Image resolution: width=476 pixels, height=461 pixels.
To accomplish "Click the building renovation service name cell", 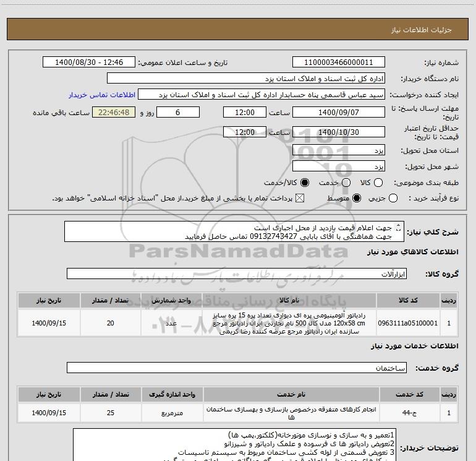I will point(291,413).
